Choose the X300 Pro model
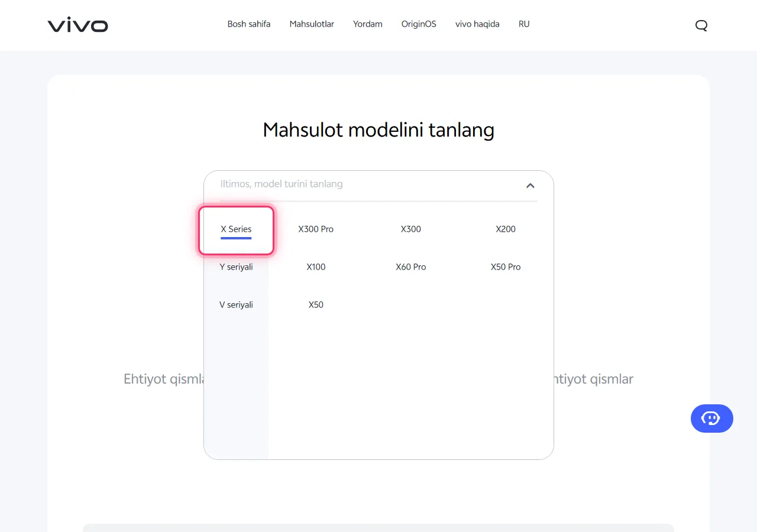757x532 pixels. pos(316,229)
